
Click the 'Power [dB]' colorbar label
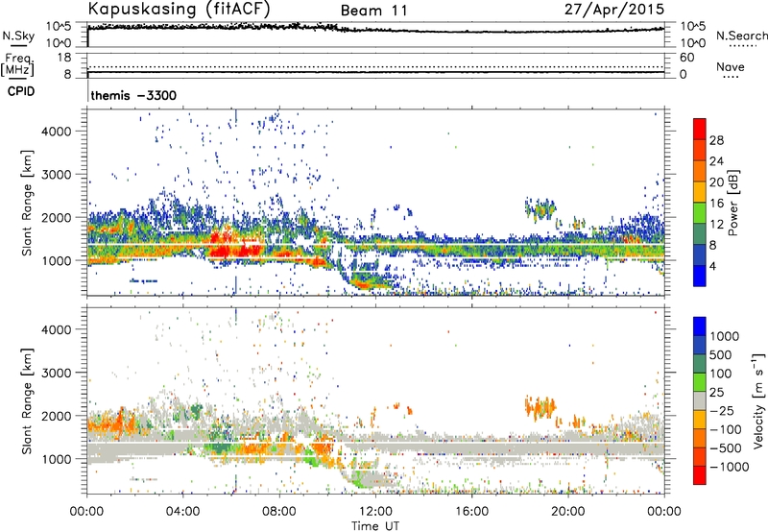tap(732, 203)
